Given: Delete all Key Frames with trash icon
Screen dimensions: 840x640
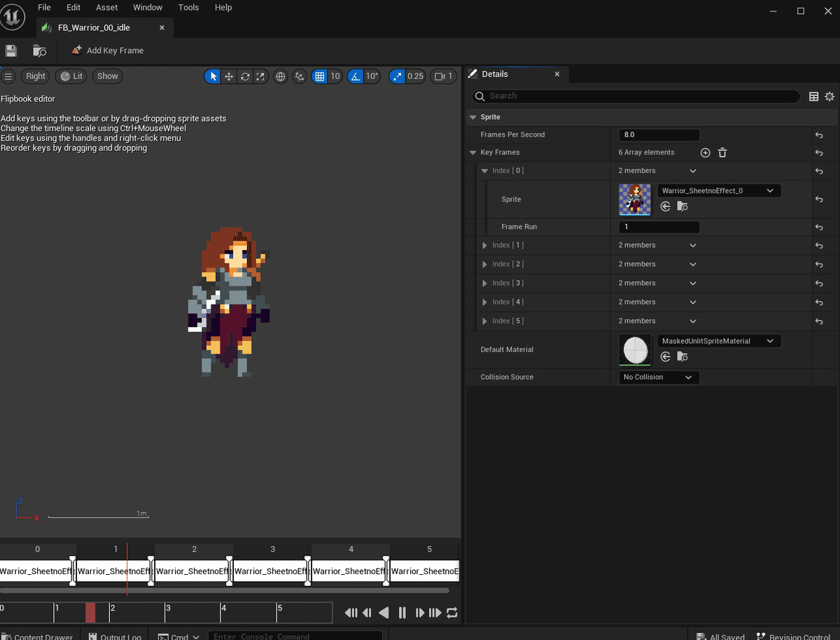Looking at the screenshot, I should pos(722,153).
